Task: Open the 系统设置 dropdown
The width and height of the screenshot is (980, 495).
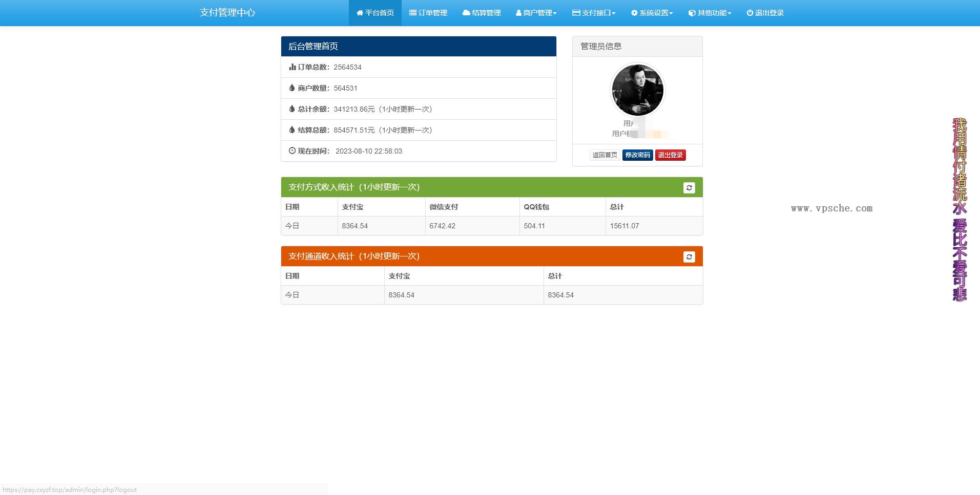Action: (652, 13)
